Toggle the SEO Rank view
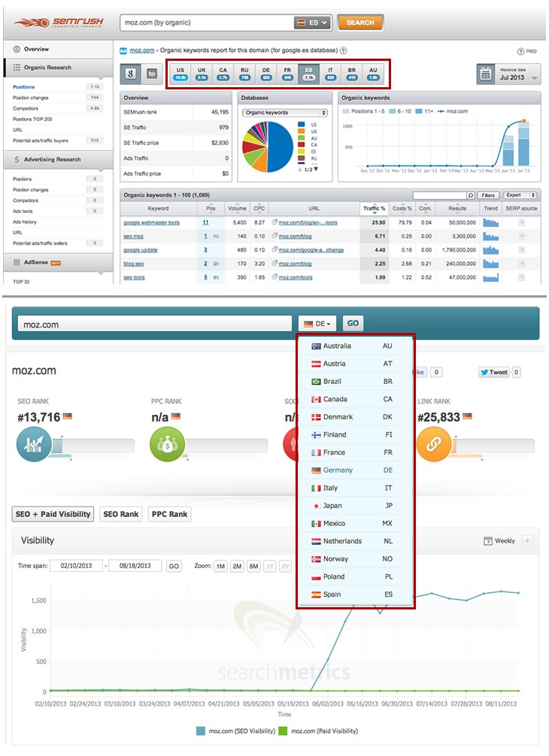549x756 pixels. [x=120, y=515]
